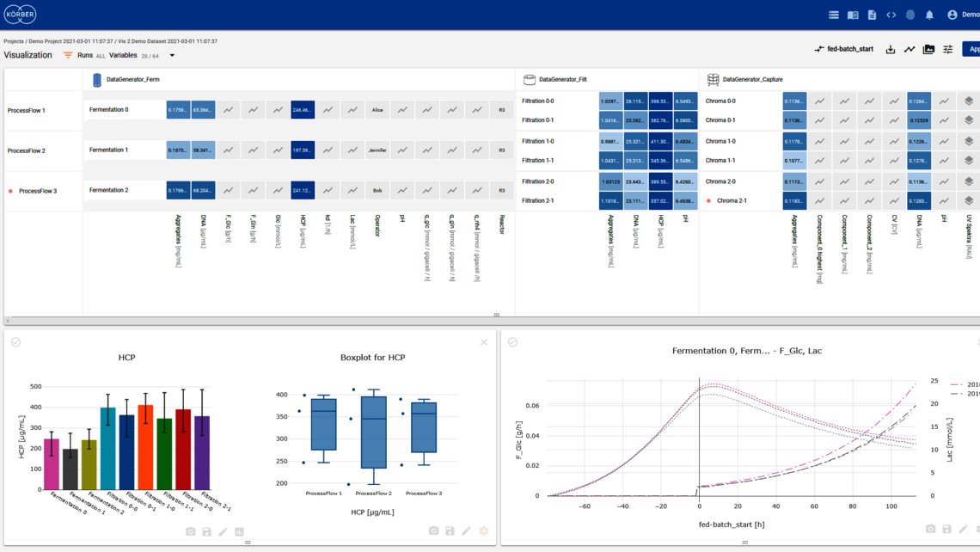Click the orange gear icon under Boxplot
Viewport: 980px width, 552px height.
pyautogui.click(x=484, y=531)
